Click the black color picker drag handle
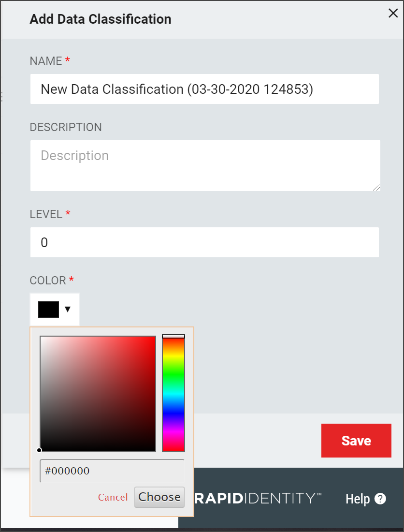Screen dimensions: 404x532 tap(40, 450)
